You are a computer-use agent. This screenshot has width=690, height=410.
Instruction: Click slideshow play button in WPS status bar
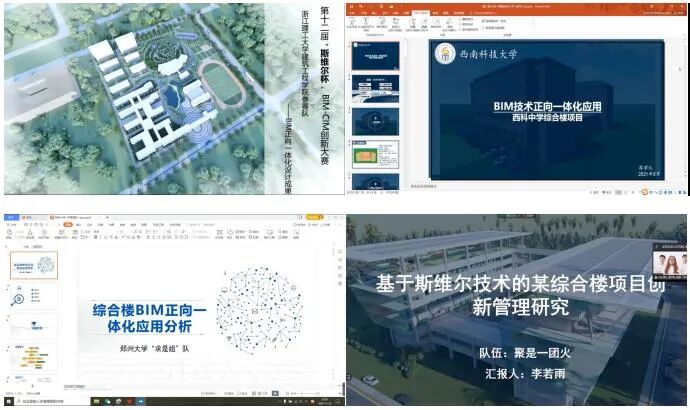point(275,393)
